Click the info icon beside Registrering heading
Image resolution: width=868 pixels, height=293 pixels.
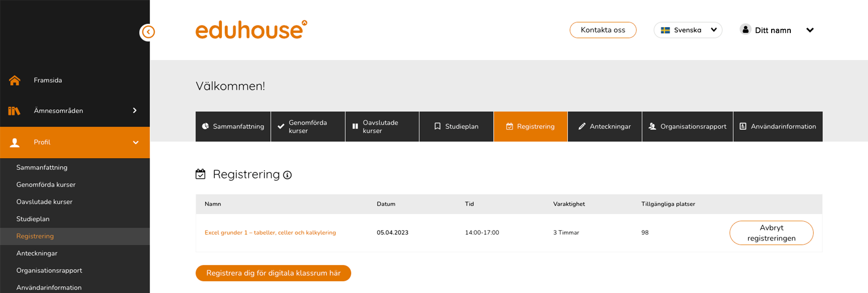(288, 175)
